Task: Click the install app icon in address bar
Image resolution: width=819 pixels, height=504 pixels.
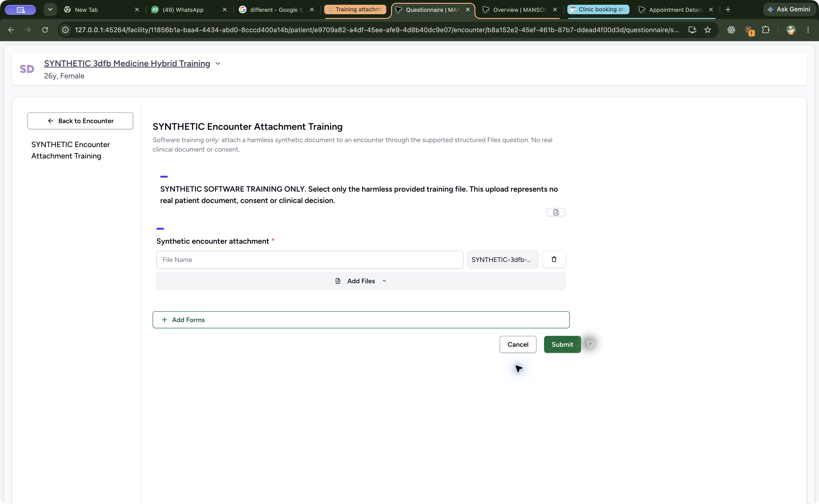Action: (x=692, y=30)
